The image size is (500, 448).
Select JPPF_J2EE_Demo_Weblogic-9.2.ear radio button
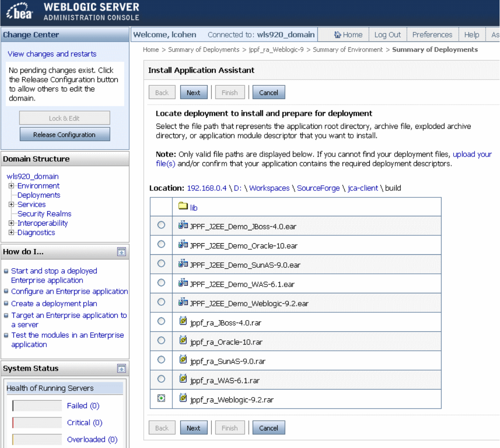pyautogui.click(x=161, y=302)
